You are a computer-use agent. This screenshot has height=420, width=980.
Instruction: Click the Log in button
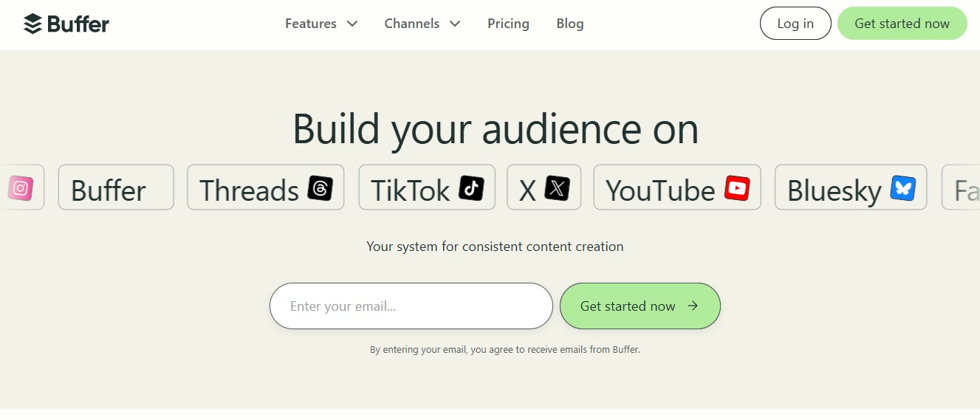[x=795, y=24]
